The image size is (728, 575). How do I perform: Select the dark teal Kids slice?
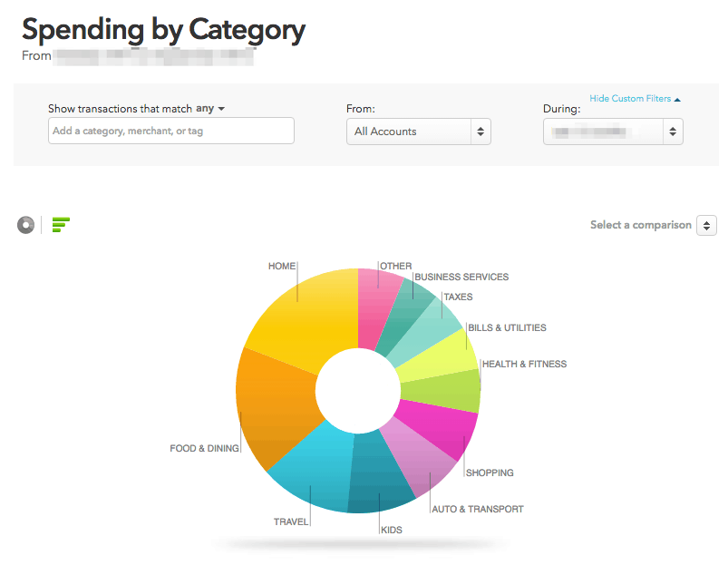379,481
